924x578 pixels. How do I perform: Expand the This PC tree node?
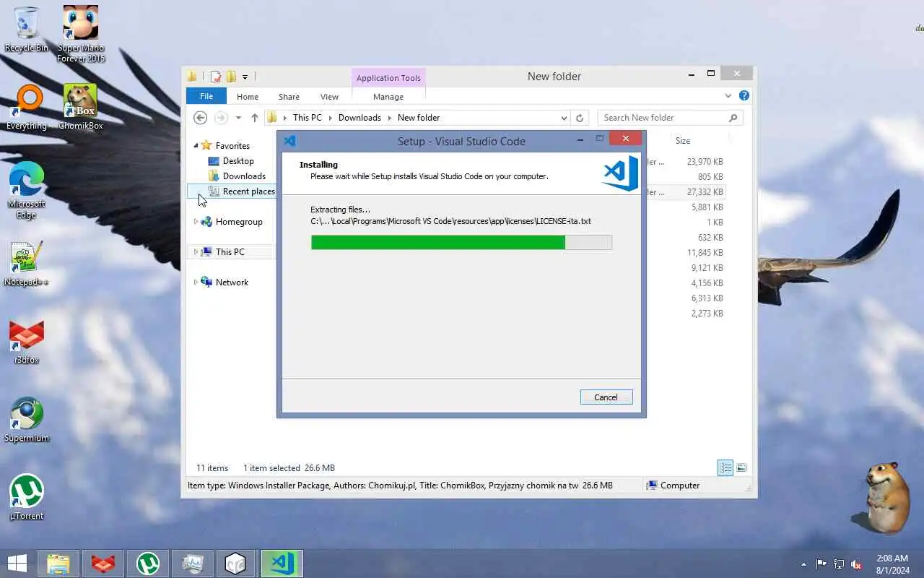pyautogui.click(x=196, y=252)
